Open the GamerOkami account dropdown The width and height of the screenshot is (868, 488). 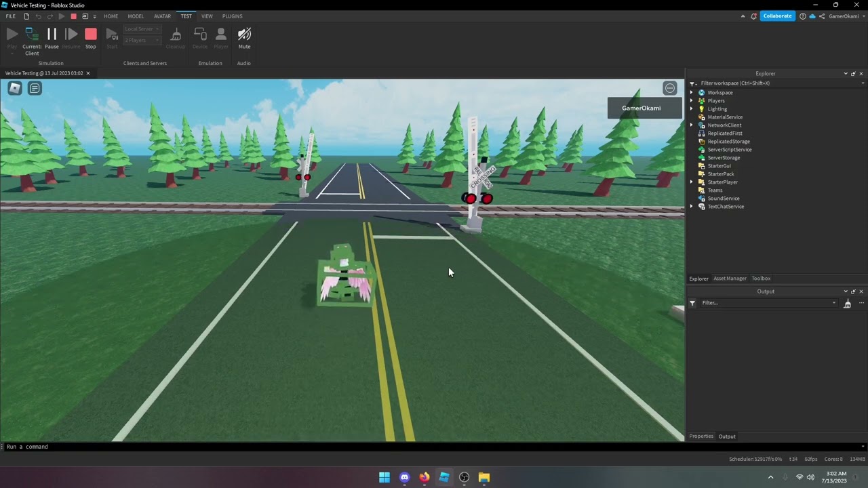[846, 16]
